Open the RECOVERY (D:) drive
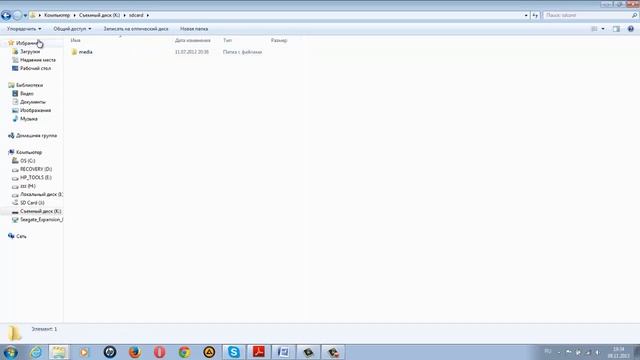 (x=36, y=169)
